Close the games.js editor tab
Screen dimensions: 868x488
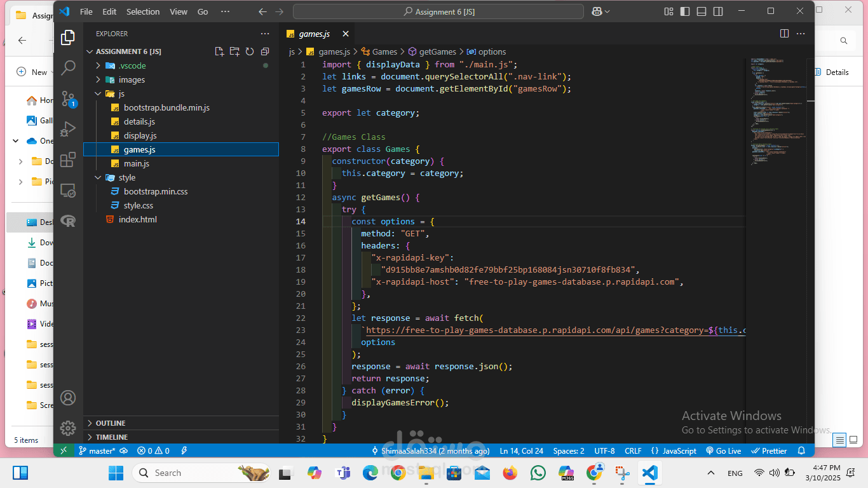click(x=346, y=34)
